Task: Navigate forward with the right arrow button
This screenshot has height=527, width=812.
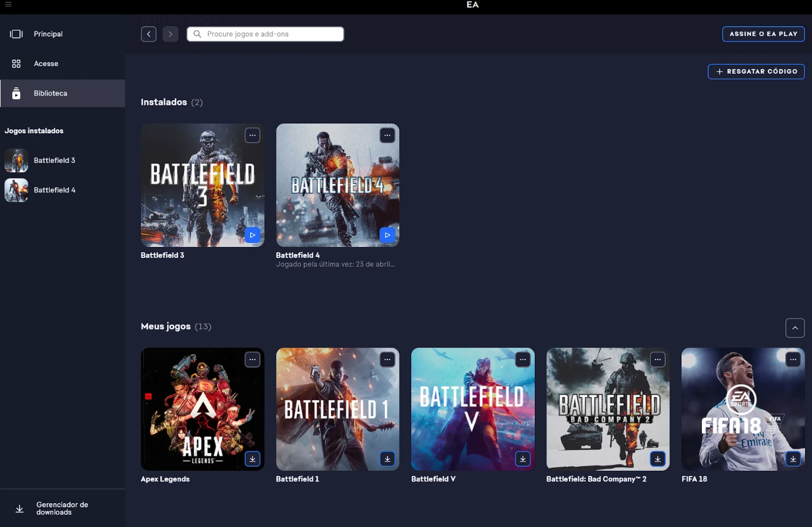Action: [171, 34]
